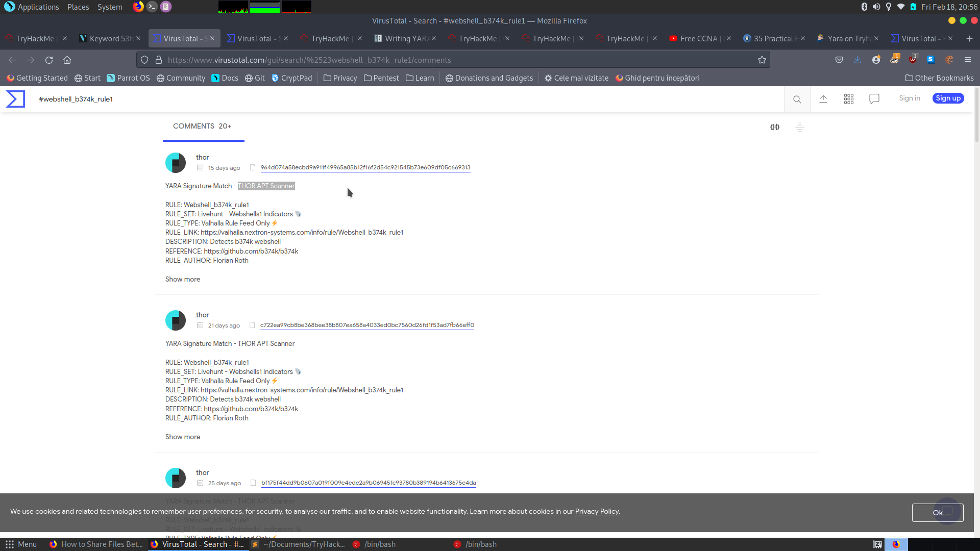
Task: Open the VirusTotal apps grid icon
Action: pos(848,99)
